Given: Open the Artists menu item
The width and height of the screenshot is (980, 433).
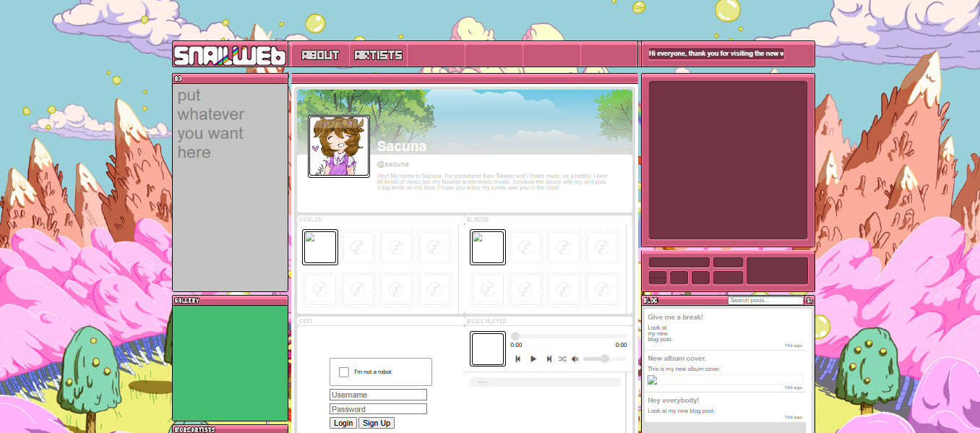Looking at the screenshot, I should point(378,55).
